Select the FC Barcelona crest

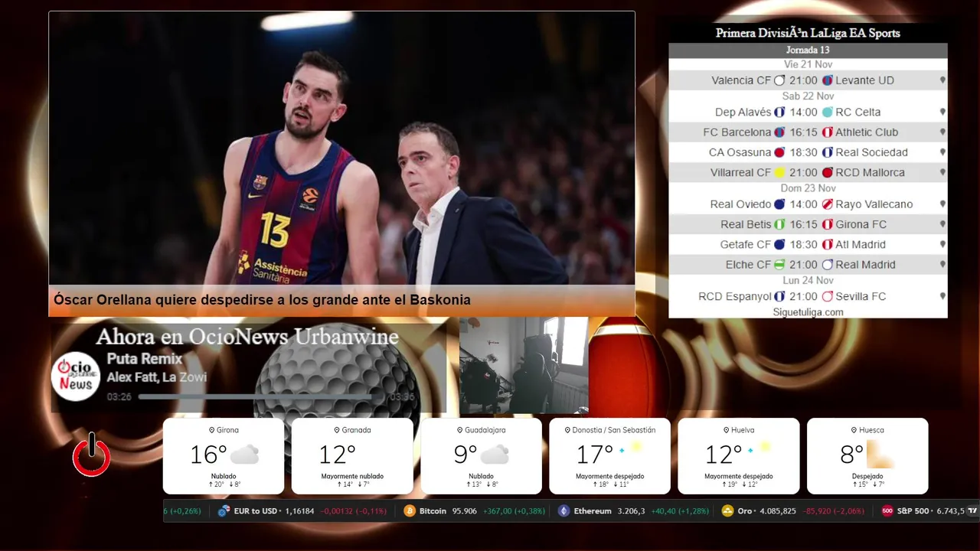pos(779,132)
